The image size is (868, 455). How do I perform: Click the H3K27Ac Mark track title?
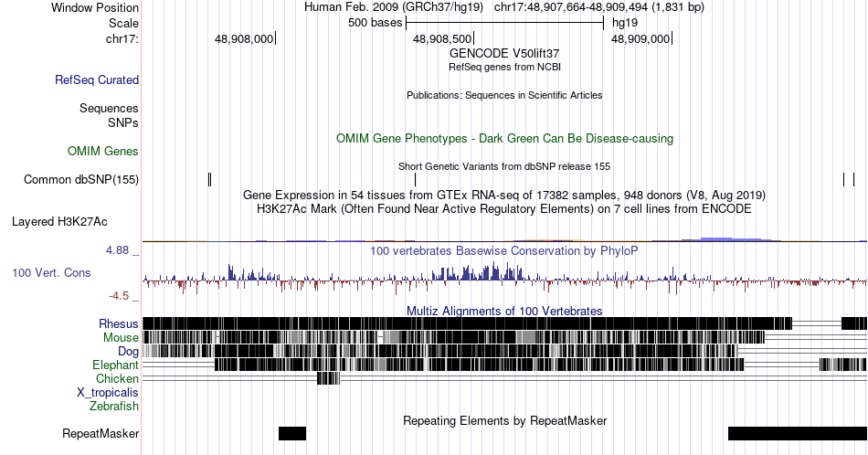[x=504, y=208]
